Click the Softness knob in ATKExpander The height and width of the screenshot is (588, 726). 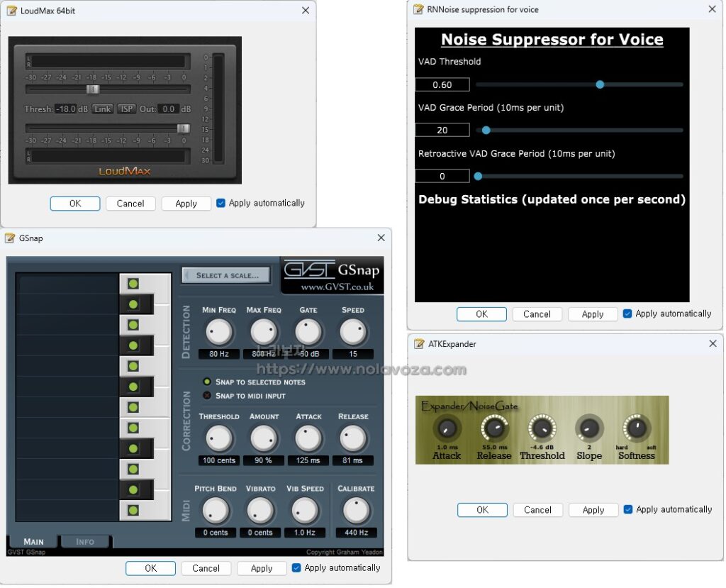coord(637,428)
